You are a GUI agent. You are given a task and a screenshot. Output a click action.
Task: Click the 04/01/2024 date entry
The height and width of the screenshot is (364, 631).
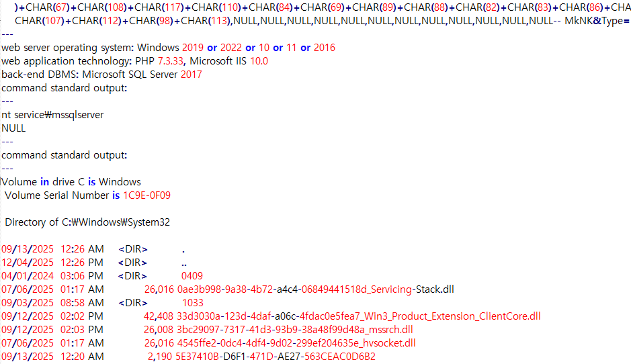[28, 276]
